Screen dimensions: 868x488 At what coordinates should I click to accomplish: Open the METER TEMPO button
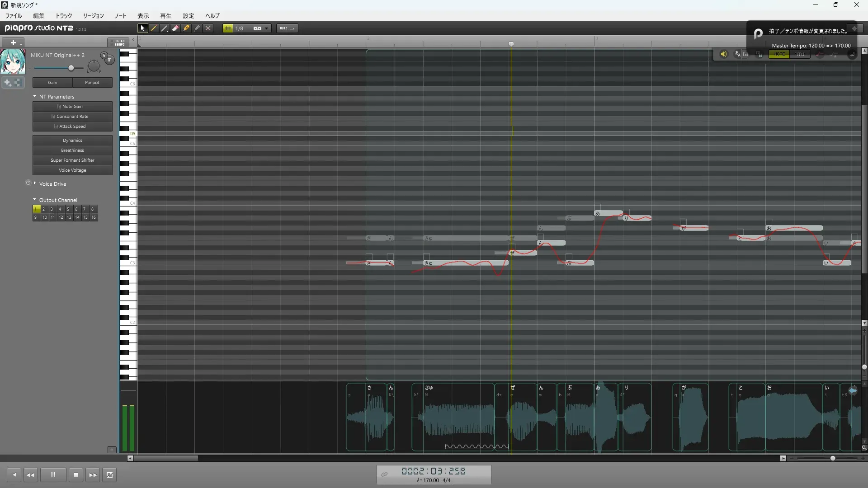pos(119,42)
